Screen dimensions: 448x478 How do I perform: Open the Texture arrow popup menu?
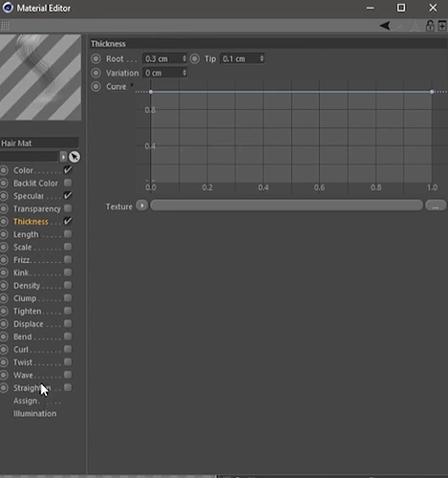[142, 206]
